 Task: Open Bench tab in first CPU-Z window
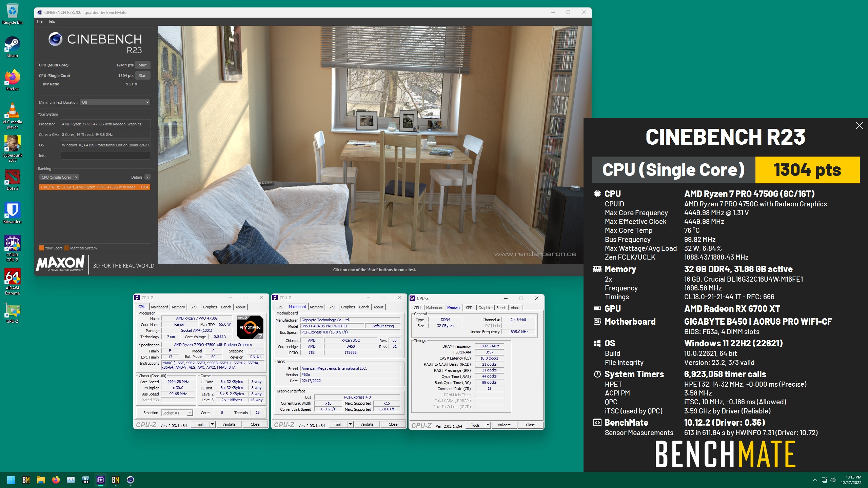226,307
